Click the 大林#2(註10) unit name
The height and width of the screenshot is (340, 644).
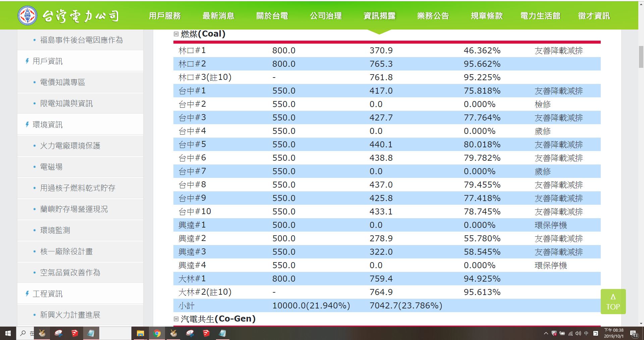(205, 292)
